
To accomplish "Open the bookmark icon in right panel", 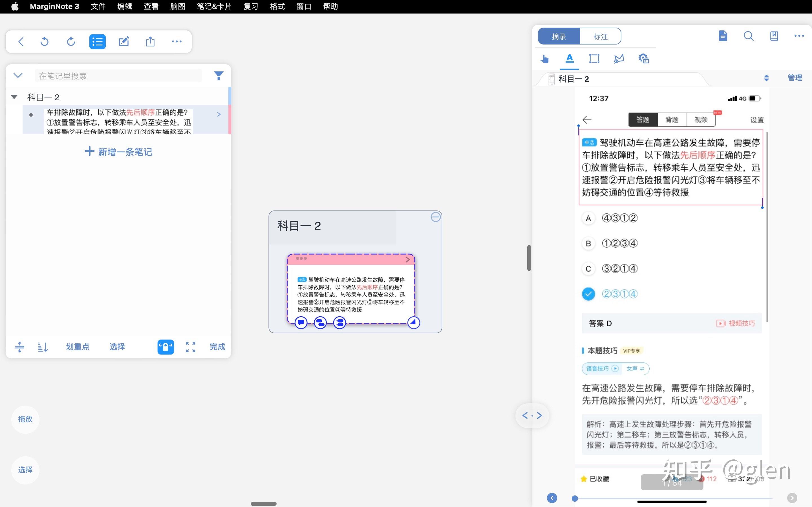I will (x=774, y=36).
